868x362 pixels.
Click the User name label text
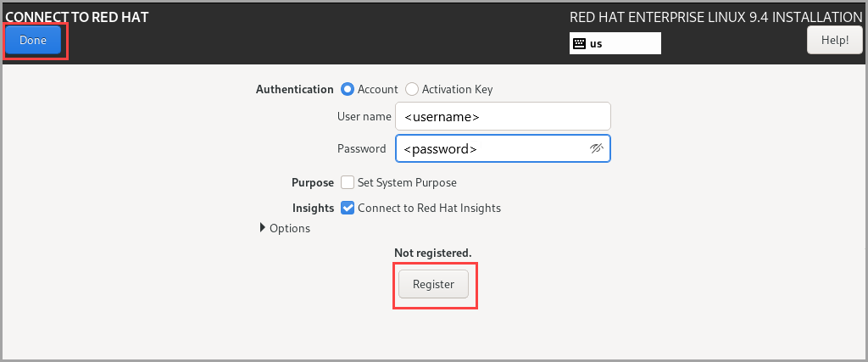(x=364, y=116)
